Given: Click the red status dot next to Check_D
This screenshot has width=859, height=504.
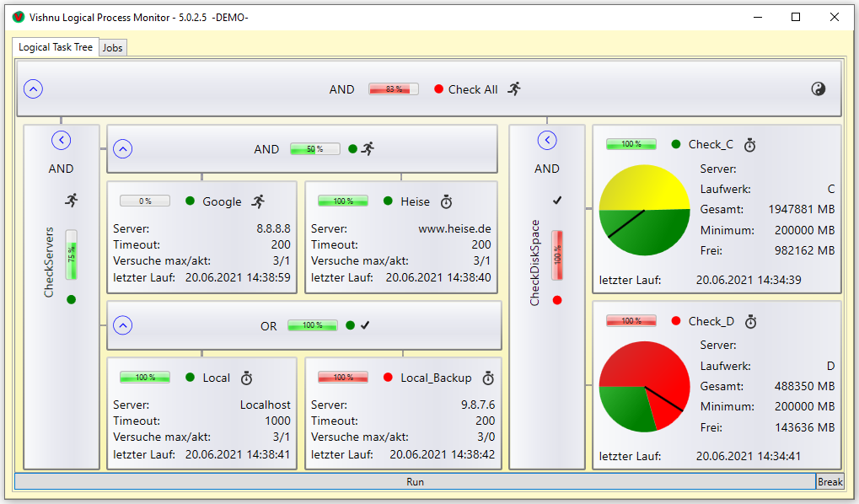Looking at the screenshot, I should (x=675, y=321).
